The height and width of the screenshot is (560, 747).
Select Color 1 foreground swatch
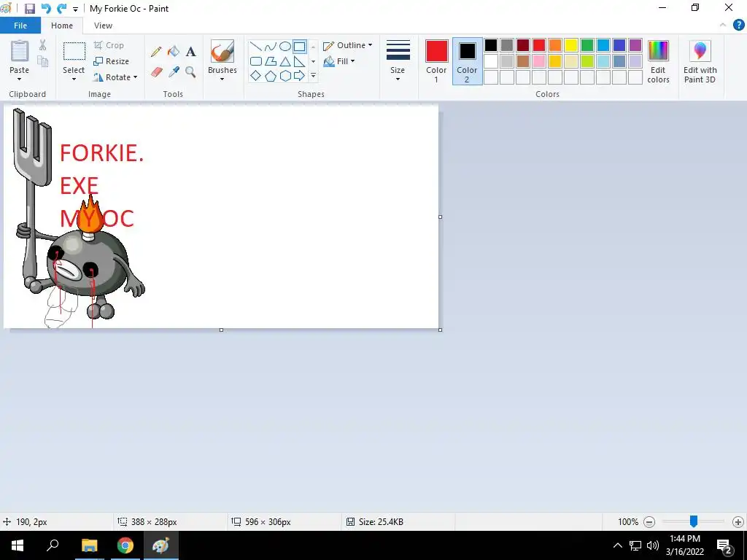click(436, 51)
